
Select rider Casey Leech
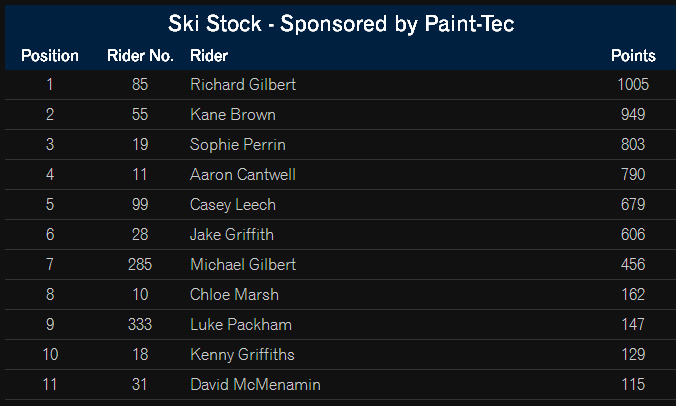coord(233,205)
